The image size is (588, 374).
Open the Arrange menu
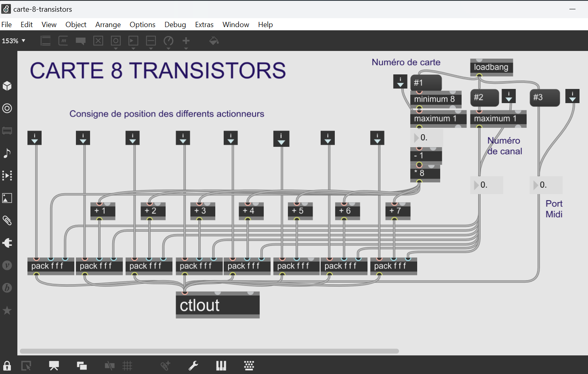click(x=108, y=24)
